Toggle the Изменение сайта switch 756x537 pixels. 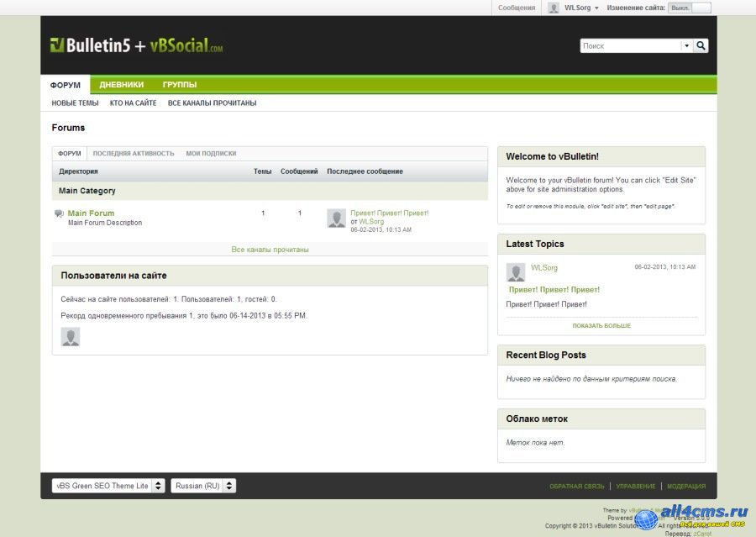click(689, 8)
